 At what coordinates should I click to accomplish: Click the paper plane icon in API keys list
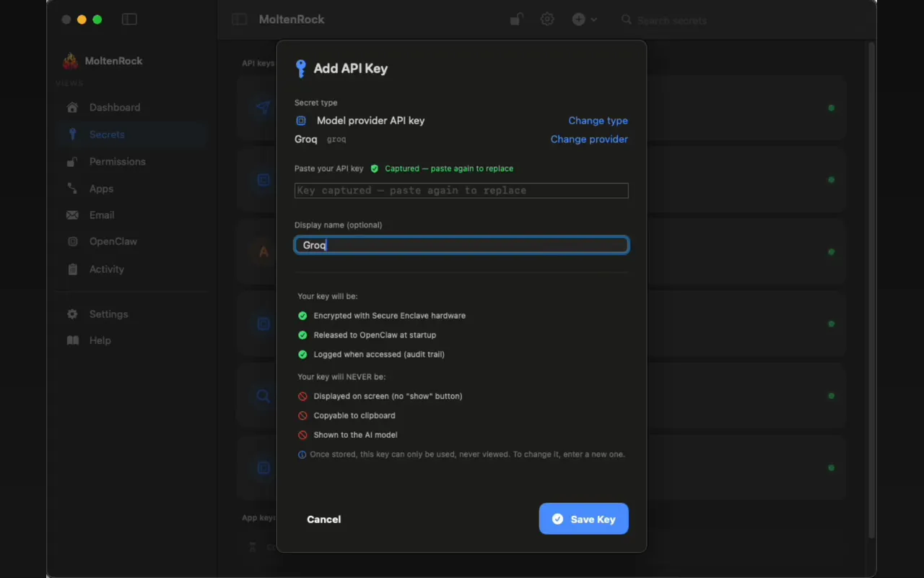(x=263, y=108)
